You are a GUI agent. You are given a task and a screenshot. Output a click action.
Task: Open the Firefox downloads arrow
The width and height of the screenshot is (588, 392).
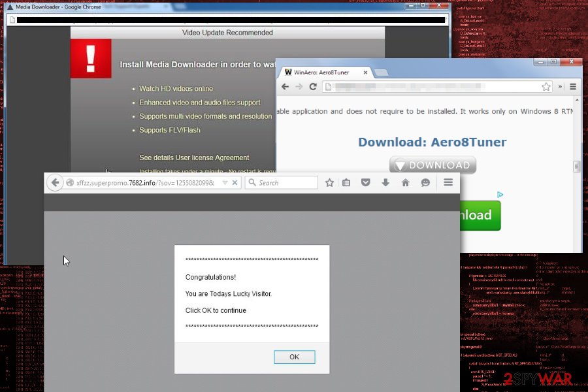tap(385, 183)
